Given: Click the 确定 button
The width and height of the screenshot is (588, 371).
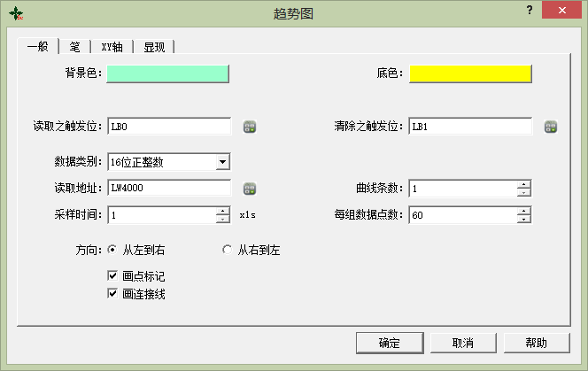Looking at the screenshot, I should point(389,343).
